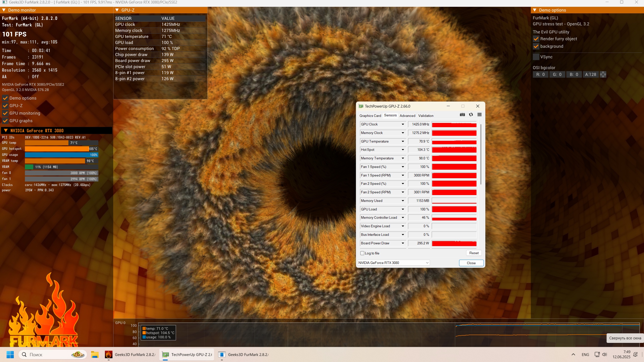Open Memory Used sensor dropdown
Screen dimensions: 644x362
pos(403,201)
